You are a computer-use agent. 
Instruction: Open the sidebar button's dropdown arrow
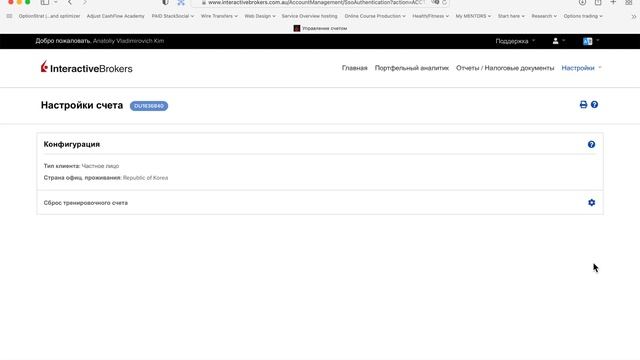point(56,2)
